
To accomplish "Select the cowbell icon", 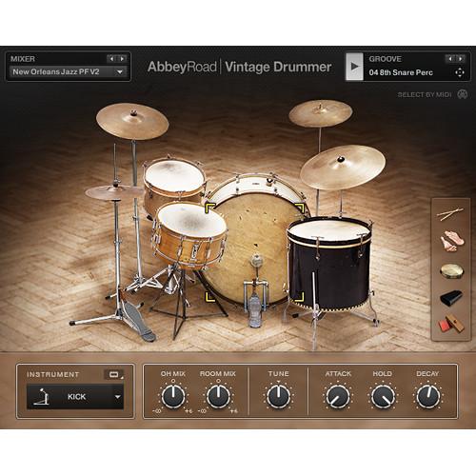I will click(451, 298).
